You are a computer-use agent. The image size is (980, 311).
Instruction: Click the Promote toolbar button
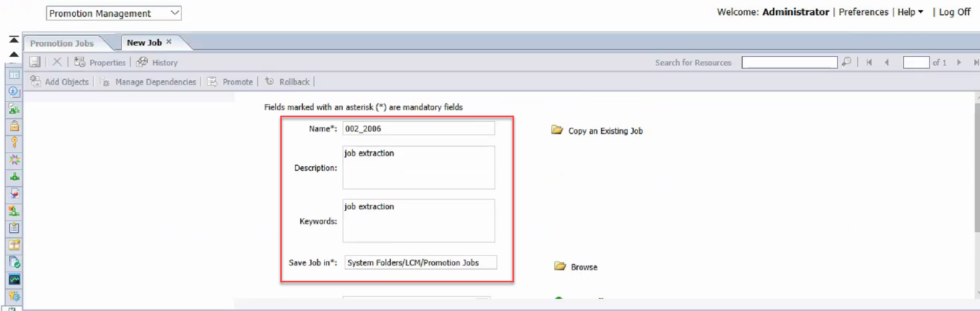(230, 82)
